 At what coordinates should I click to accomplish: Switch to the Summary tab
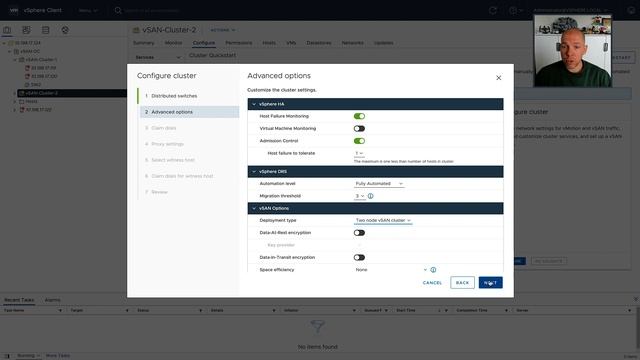[x=143, y=43]
